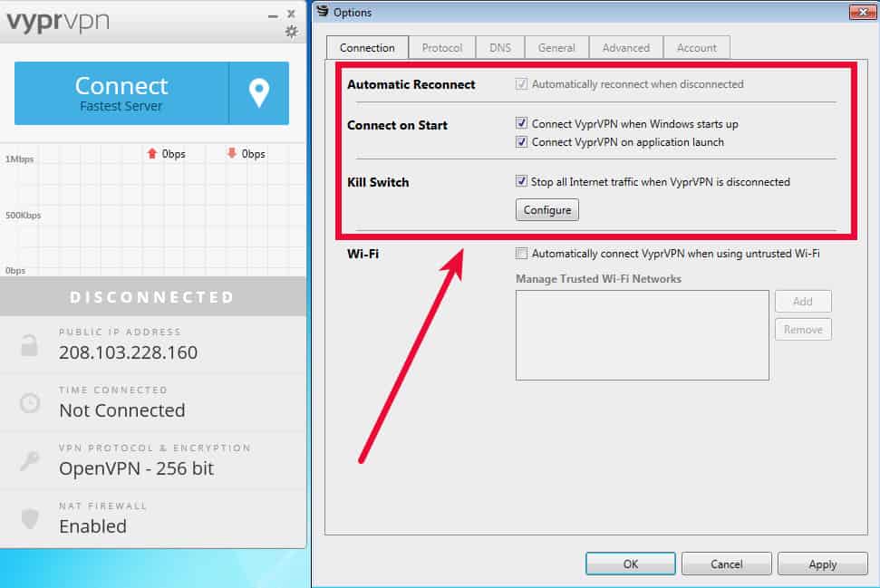Viewport: 880px width, 588px height.
Task: Go to the Account tab
Action: tap(697, 48)
